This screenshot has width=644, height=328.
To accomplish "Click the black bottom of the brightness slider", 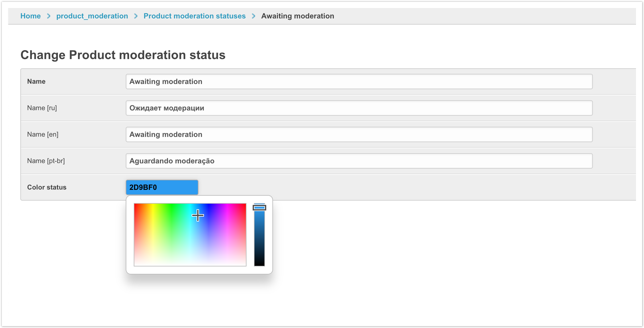I will (x=259, y=263).
